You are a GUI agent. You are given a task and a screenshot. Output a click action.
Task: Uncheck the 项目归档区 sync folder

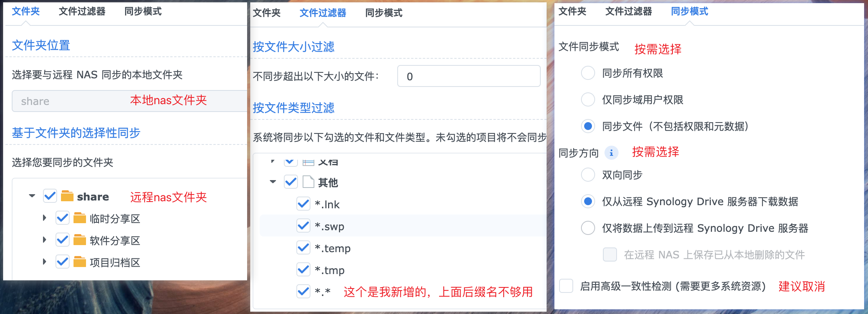[62, 262]
